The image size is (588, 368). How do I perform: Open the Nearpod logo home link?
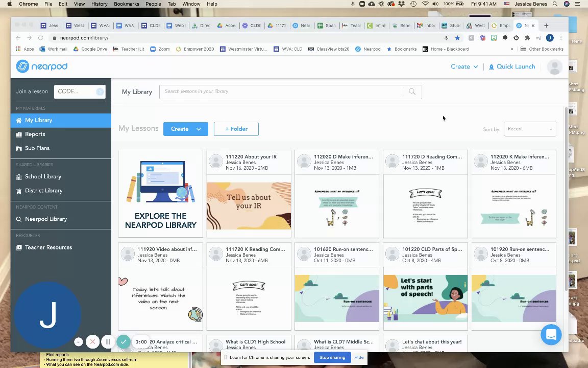coord(42,66)
